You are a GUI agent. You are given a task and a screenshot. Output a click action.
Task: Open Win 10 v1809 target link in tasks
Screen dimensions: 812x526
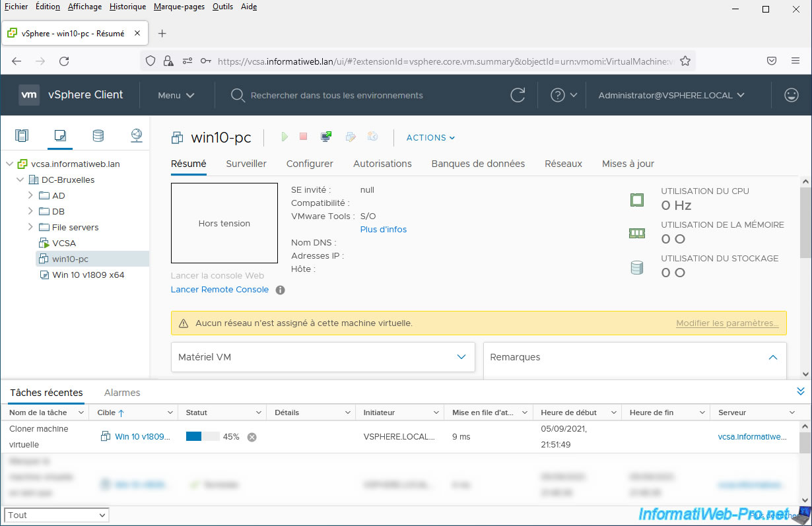pyautogui.click(x=142, y=437)
